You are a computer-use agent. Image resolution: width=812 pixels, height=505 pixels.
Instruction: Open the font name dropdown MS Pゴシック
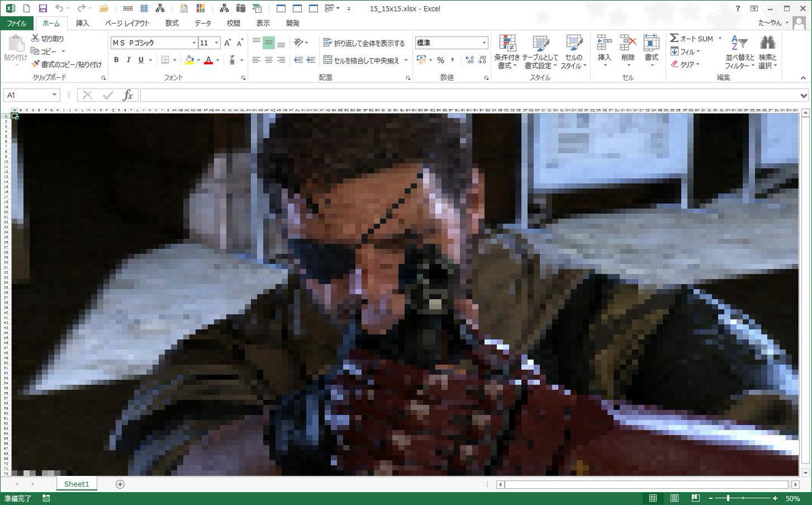coord(193,43)
